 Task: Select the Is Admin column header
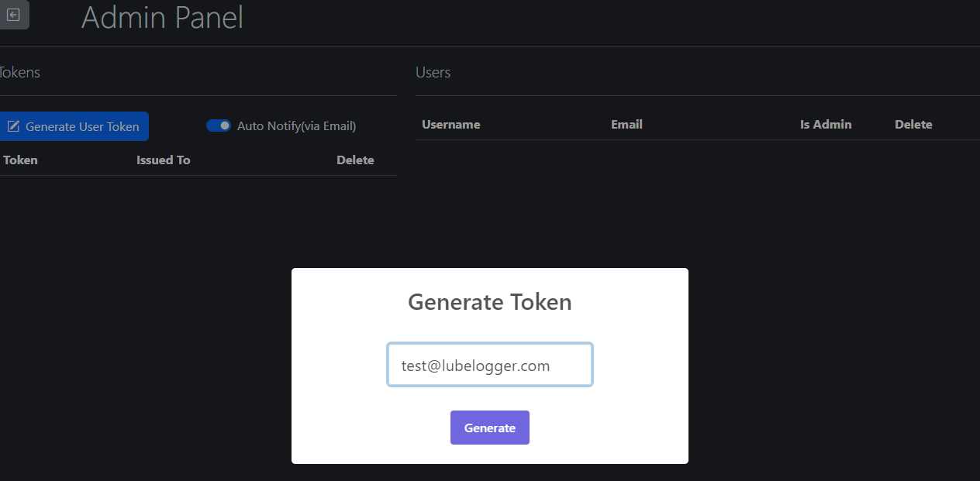(826, 125)
